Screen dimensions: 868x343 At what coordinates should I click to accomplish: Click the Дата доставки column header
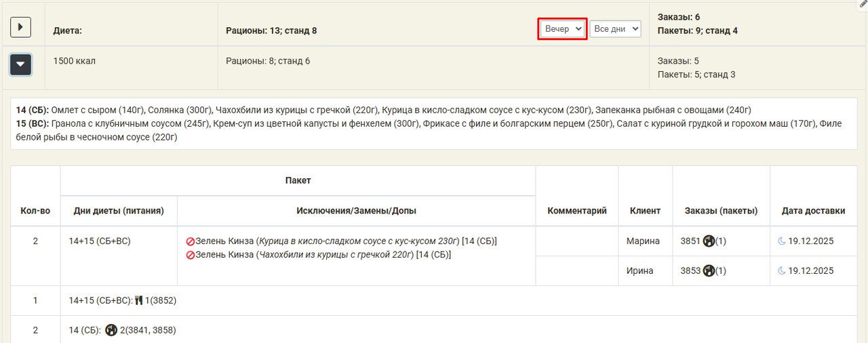[813, 211]
